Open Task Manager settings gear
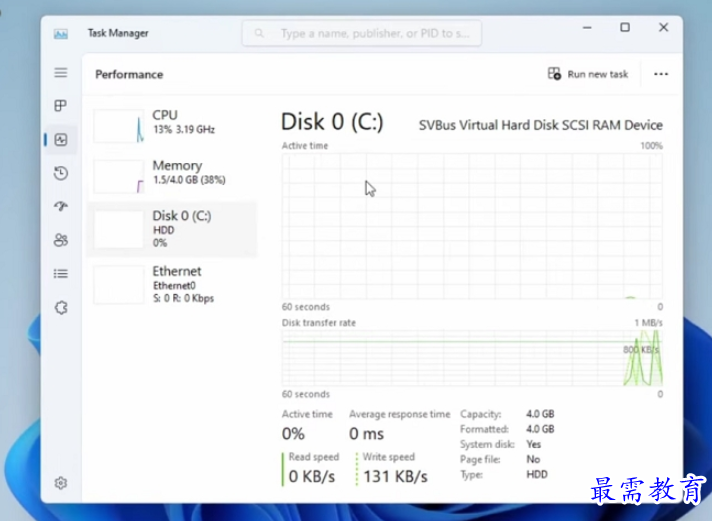 point(61,483)
